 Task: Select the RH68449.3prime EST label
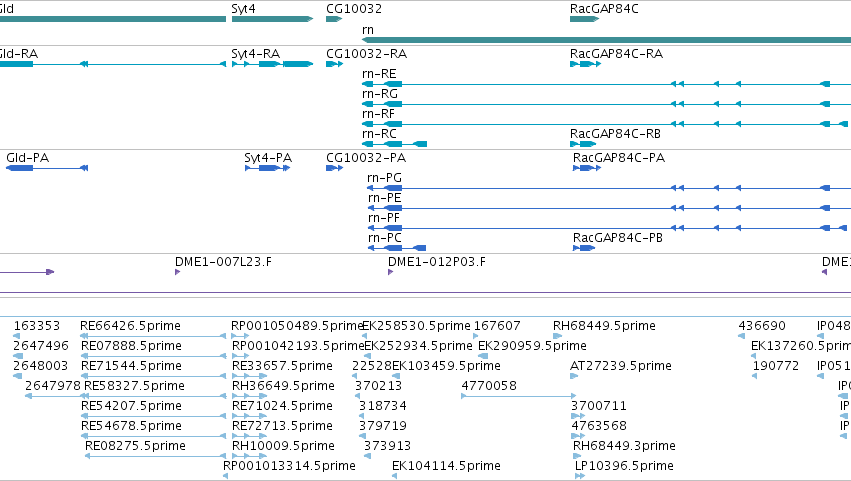624,446
